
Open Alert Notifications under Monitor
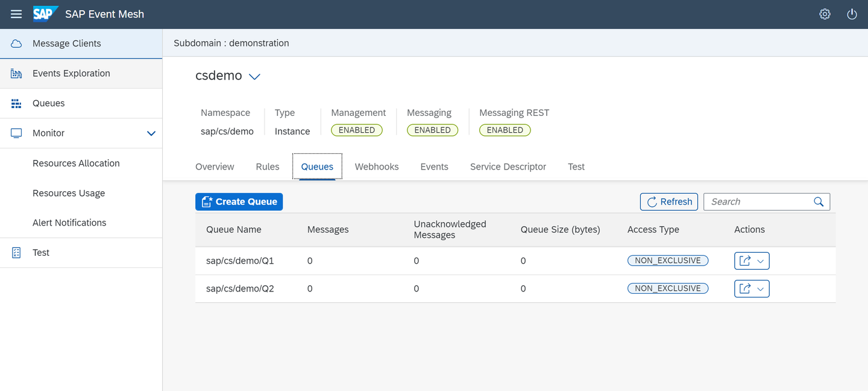click(x=81, y=223)
